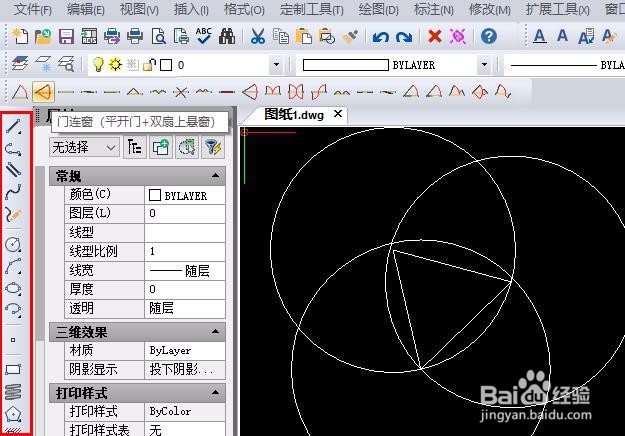Click the underlined A text tool icon
This screenshot has height=436, width=625.
point(540,36)
